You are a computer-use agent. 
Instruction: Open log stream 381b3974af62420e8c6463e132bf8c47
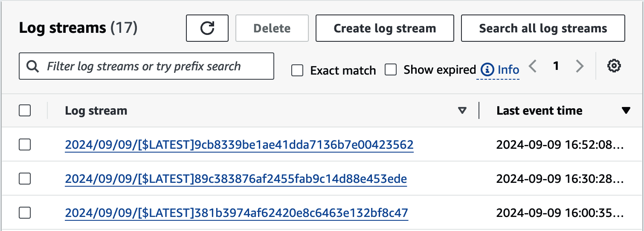[x=237, y=212]
